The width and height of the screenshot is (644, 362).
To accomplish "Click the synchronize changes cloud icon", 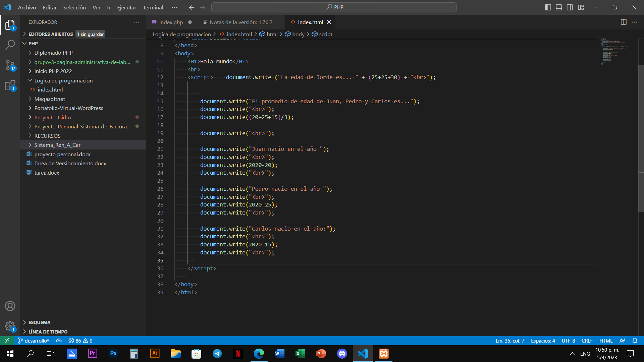I will click(x=59, y=341).
